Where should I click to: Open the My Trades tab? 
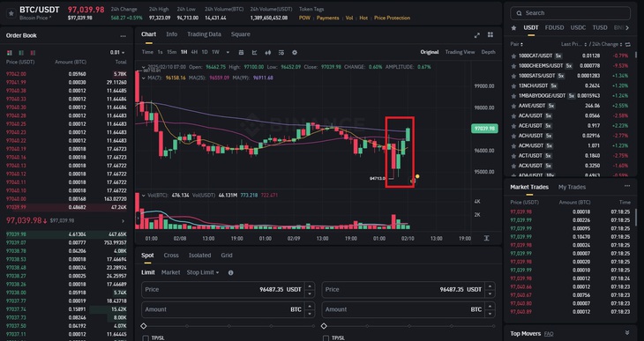tap(572, 187)
